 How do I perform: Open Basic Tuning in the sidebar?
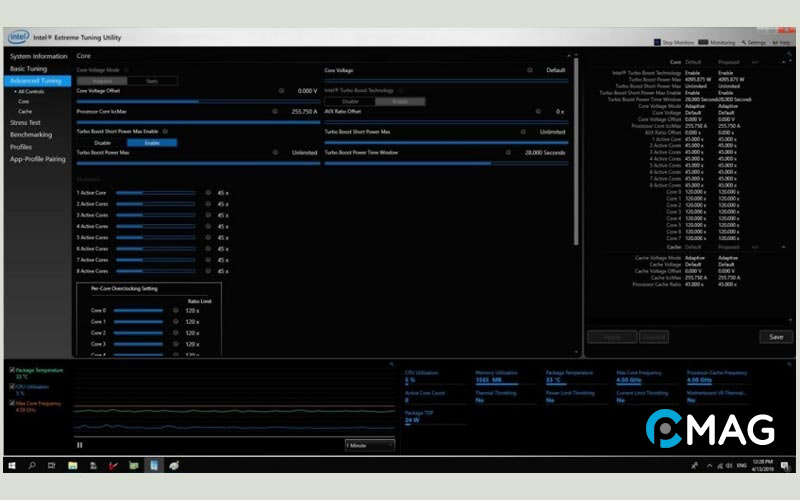(x=29, y=68)
